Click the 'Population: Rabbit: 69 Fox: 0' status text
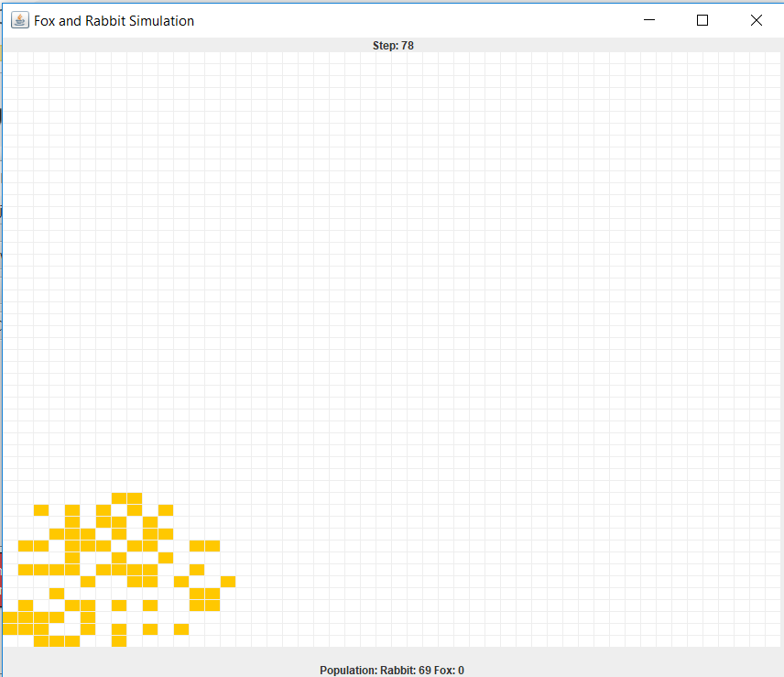 tap(392, 670)
